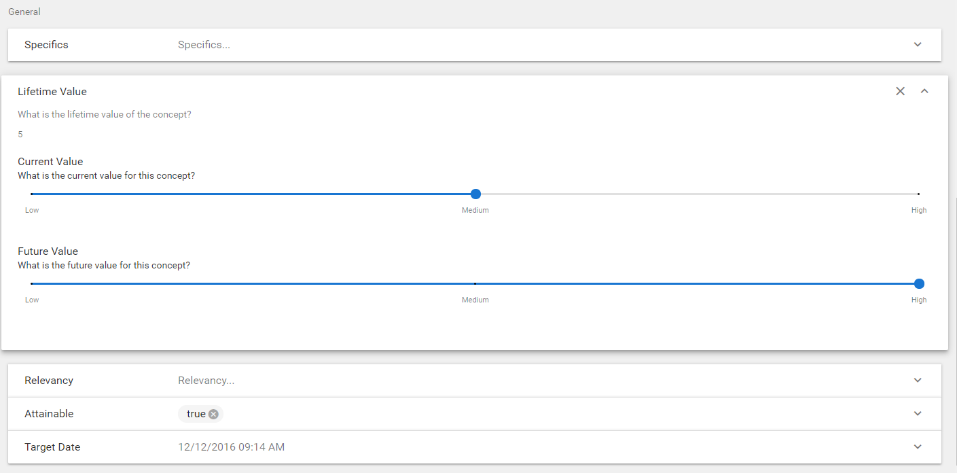The width and height of the screenshot is (957, 473).
Task: Select the "true" chip in Attainable
Action: 195,414
